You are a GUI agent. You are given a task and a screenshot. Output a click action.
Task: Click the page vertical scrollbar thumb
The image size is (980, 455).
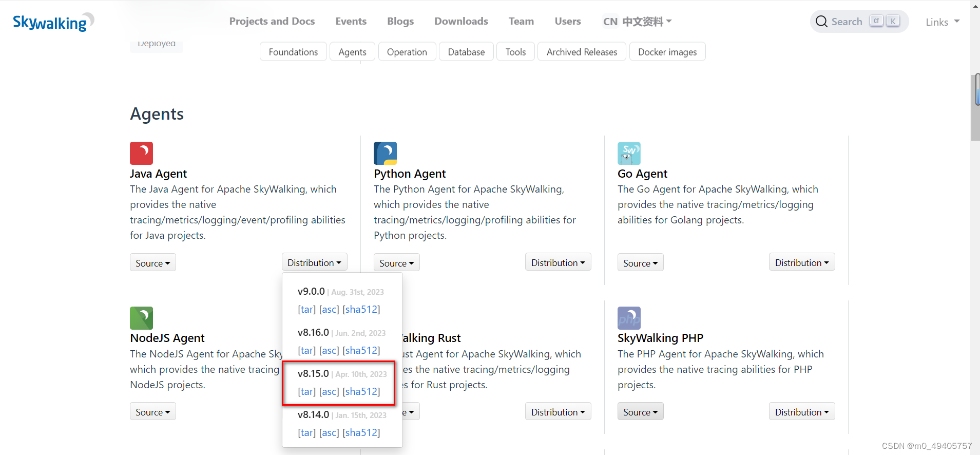(975, 107)
